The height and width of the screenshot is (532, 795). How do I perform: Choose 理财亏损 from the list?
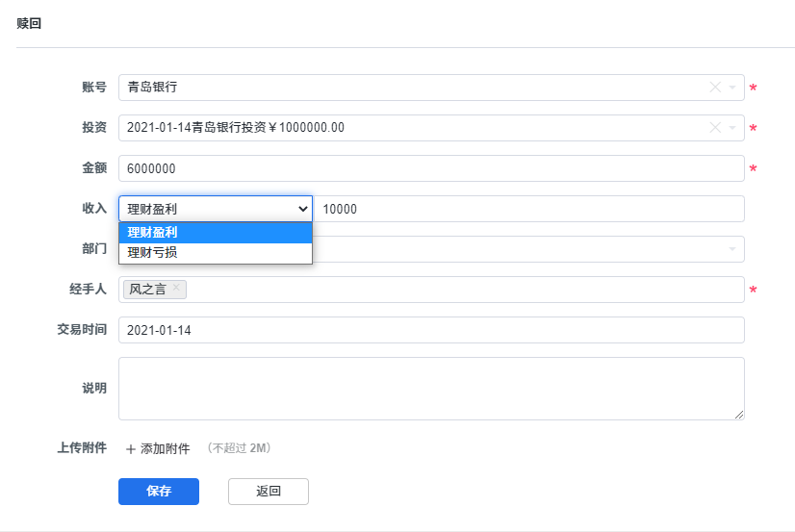pyautogui.click(x=216, y=253)
